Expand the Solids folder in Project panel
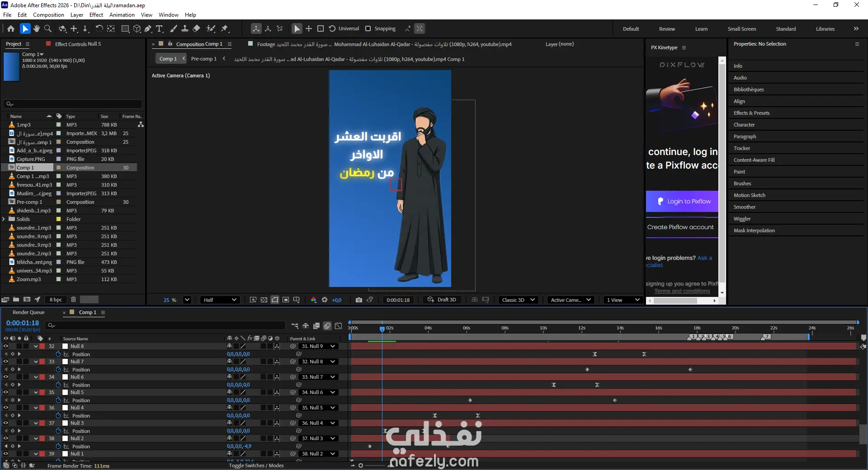Viewport: 868px width, 470px height. 4,219
